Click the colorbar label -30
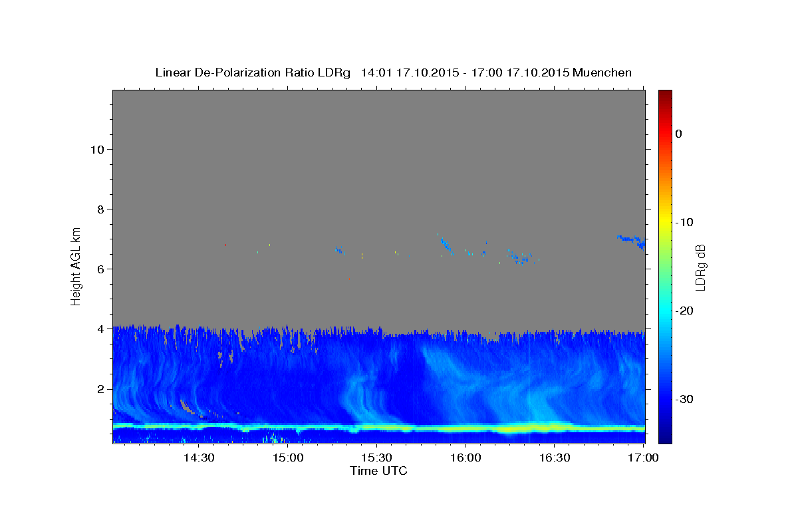This screenshot has width=798, height=532. pos(684,399)
